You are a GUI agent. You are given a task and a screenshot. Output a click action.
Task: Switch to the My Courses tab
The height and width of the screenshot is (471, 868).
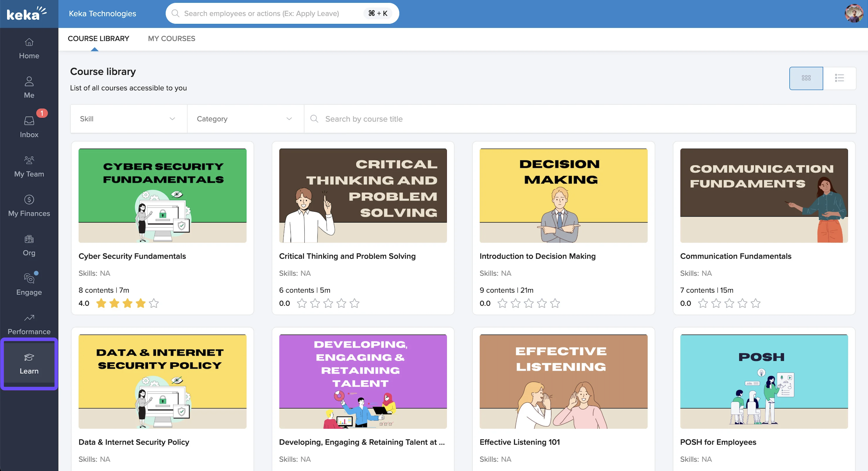pos(171,39)
